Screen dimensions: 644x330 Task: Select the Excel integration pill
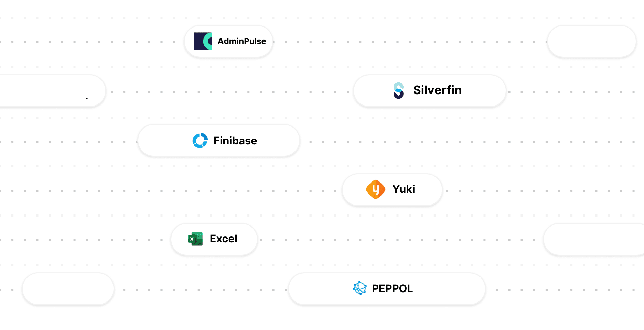click(214, 239)
